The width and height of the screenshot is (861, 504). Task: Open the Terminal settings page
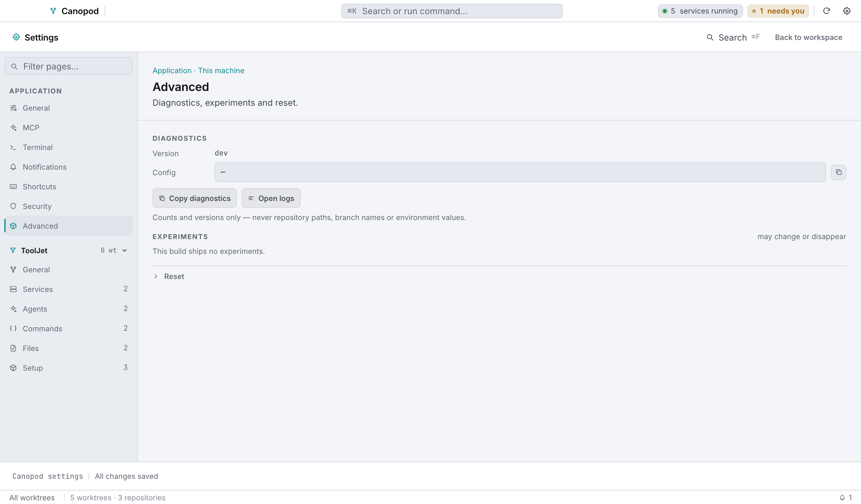pos(68,147)
